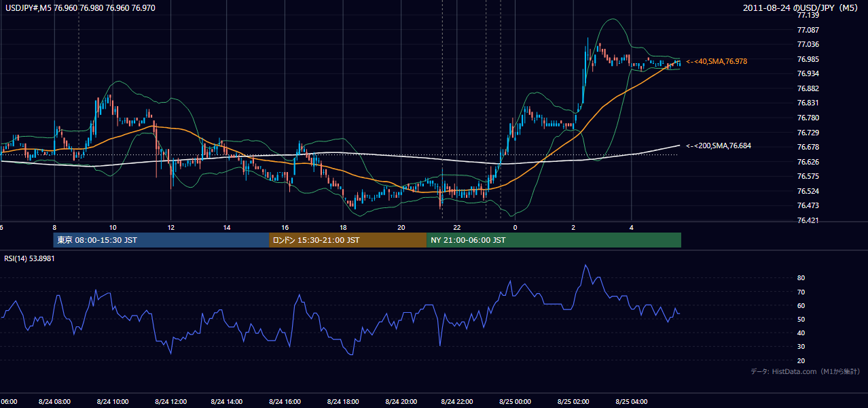Click price axis value 76.473
868x408 pixels.
[808, 205]
